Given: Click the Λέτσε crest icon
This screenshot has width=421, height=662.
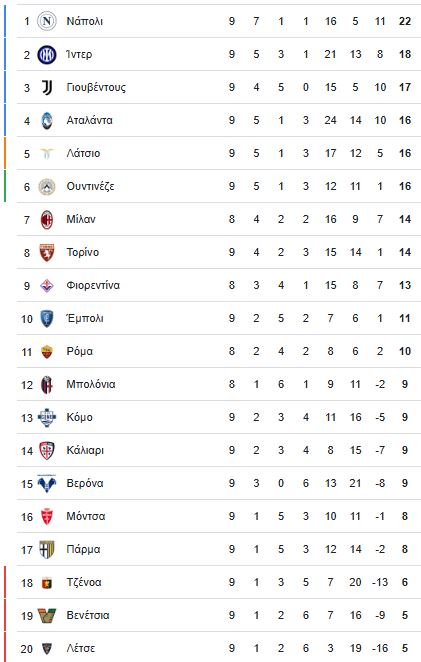Looking at the screenshot, I should 47,648.
